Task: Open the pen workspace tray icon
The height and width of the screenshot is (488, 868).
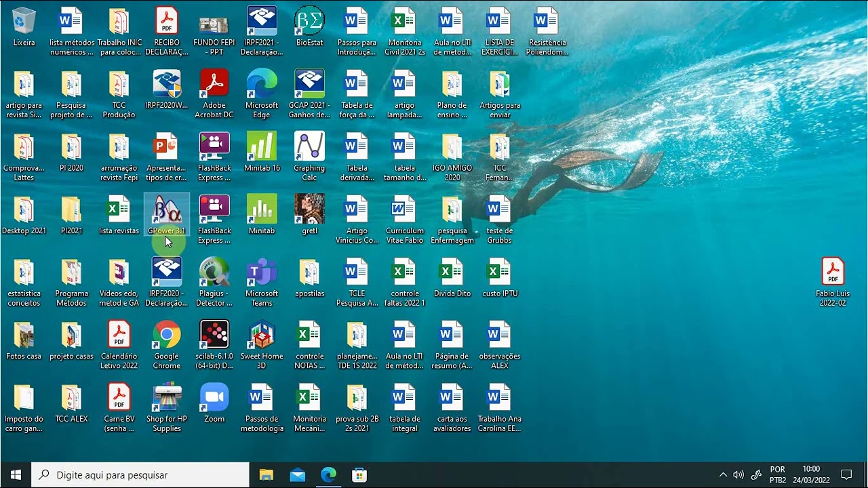Action: [757, 475]
